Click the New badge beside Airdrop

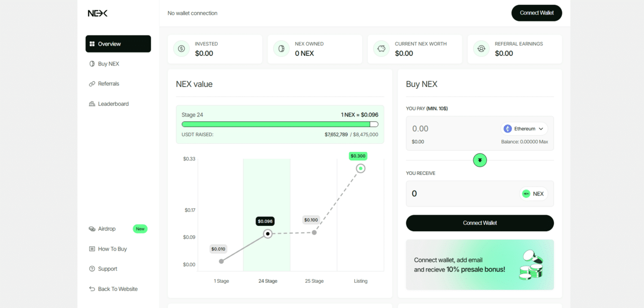[x=140, y=229]
